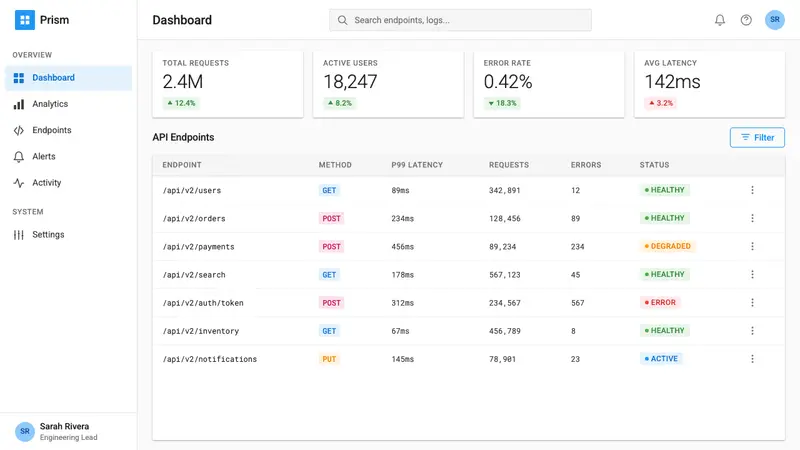800x450 pixels.
Task: Open Settings under System
Action: [x=68, y=235]
